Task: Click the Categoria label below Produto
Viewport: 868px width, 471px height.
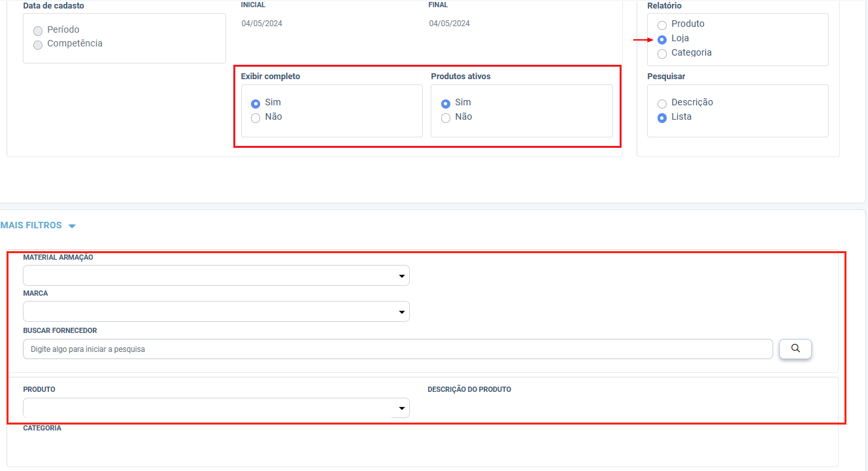Action: [x=42, y=428]
